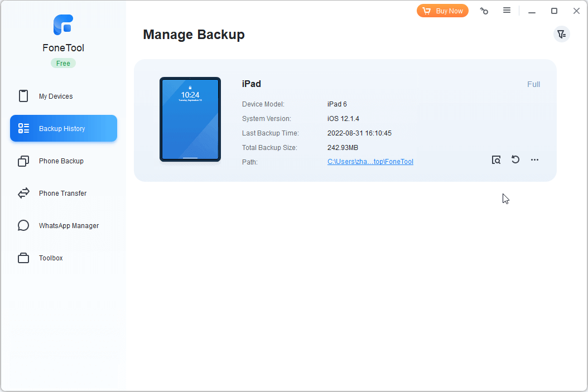This screenshot has height=392, width=588.
Task: Open the hamburger menu
Action: point(507,11)
